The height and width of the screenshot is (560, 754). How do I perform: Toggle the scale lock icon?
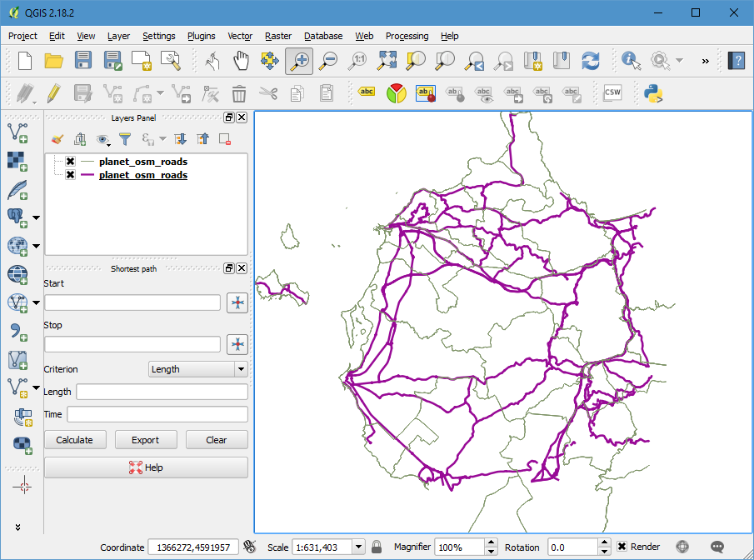coord(377,547)
